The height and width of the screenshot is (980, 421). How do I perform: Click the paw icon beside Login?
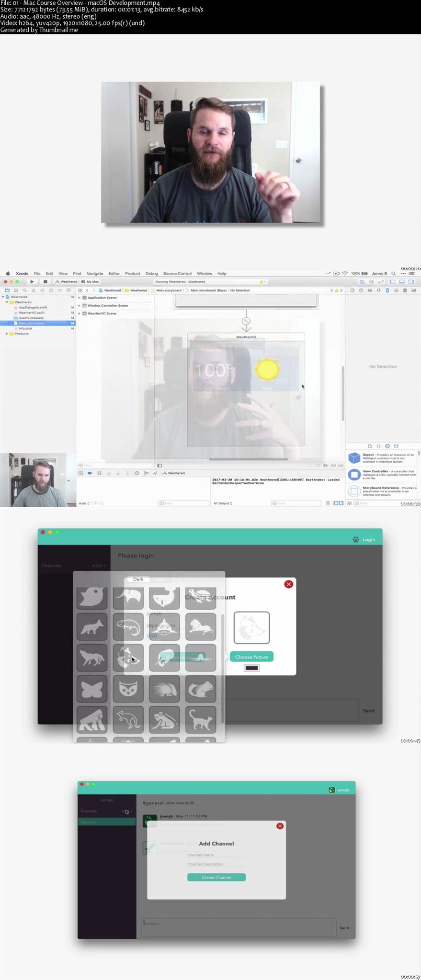point(355,539)
